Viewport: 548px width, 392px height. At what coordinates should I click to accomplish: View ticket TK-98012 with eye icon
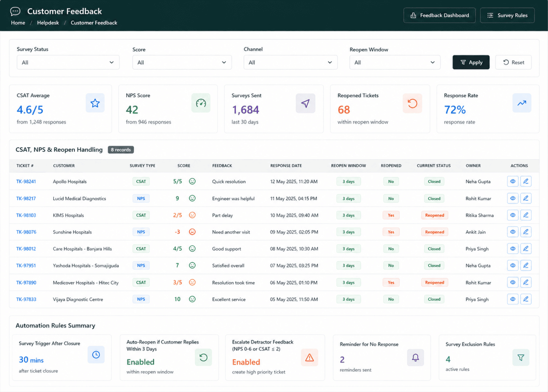(x=513, y=249)
